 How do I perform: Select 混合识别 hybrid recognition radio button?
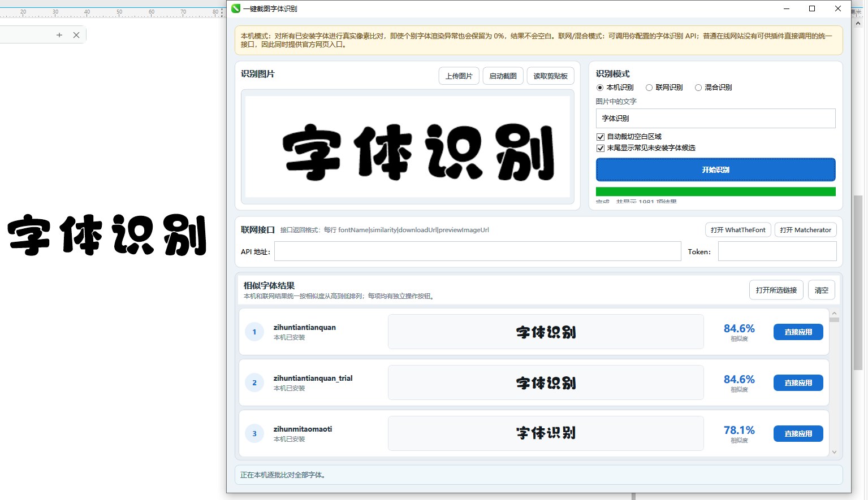698,88
